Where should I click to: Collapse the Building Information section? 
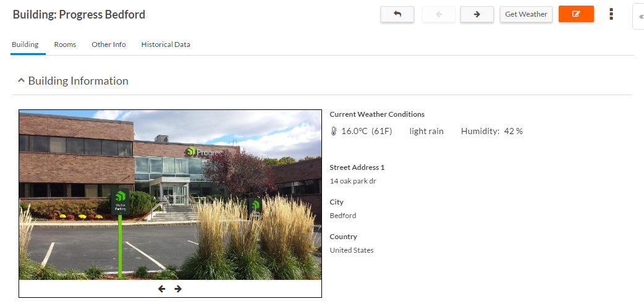[x=22, y=80]
